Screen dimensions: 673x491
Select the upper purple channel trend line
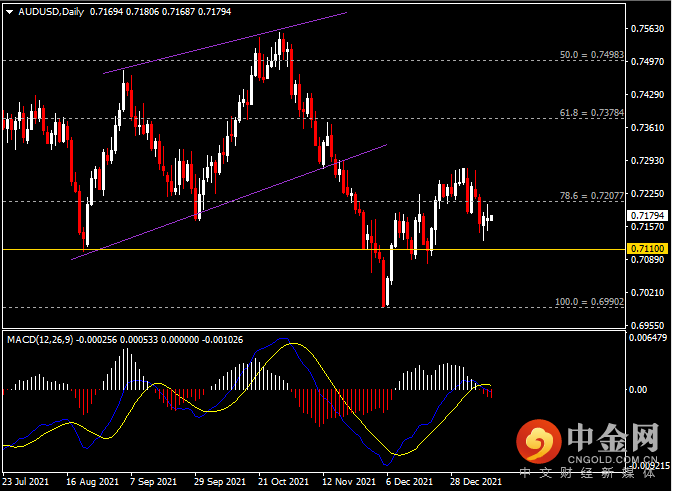tap(230, 42)
